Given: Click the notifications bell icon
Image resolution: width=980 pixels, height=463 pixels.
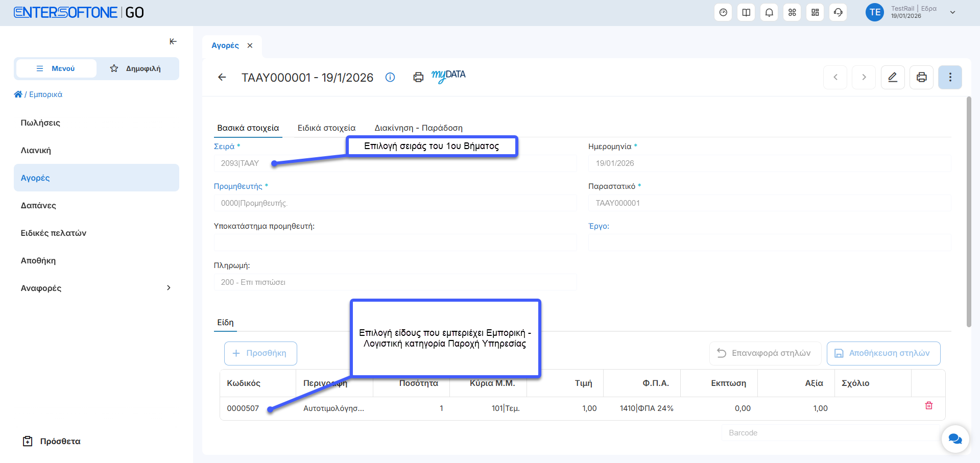Looking at the screenshot, I should tap(769, 12).
